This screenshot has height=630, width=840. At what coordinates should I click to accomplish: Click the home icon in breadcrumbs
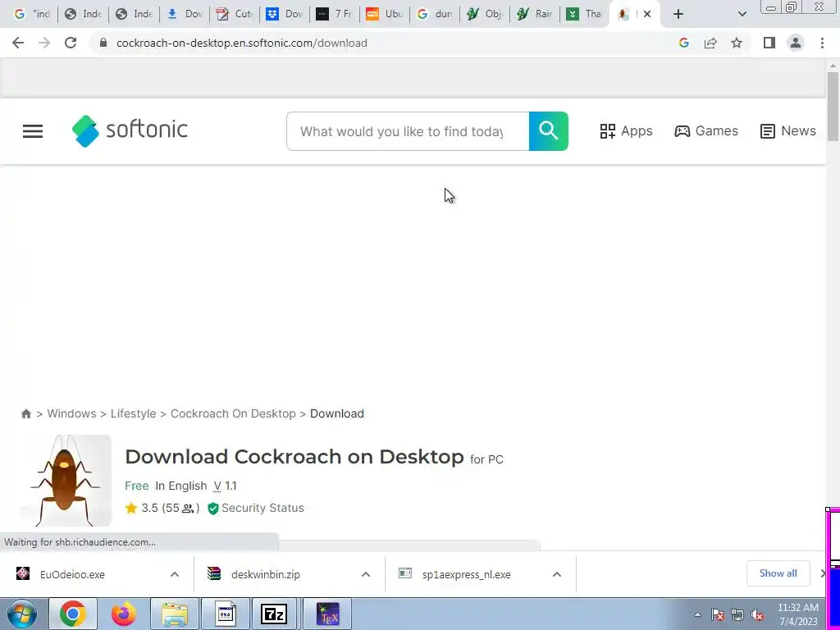coord(25,413)
